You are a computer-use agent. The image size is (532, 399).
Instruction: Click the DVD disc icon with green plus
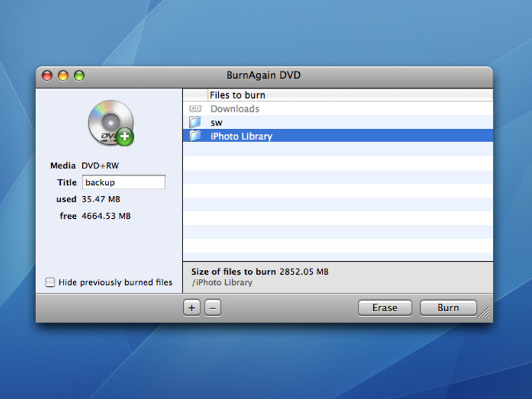click(111, 123)
